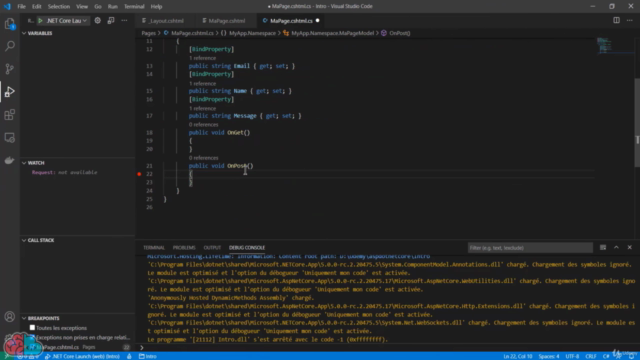Open the Selection menu
640x360 pixels.
point(59,7)
